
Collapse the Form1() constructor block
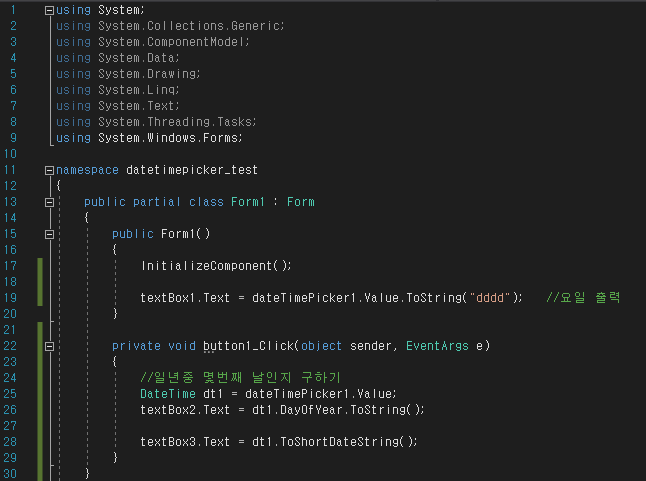pyautogui.click(x=49, y=234)
